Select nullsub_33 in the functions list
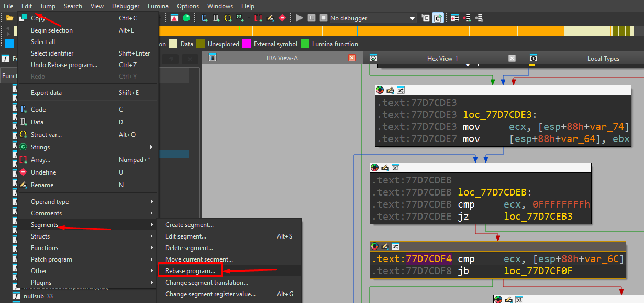The image size is (644, 303). pos(38,296)
